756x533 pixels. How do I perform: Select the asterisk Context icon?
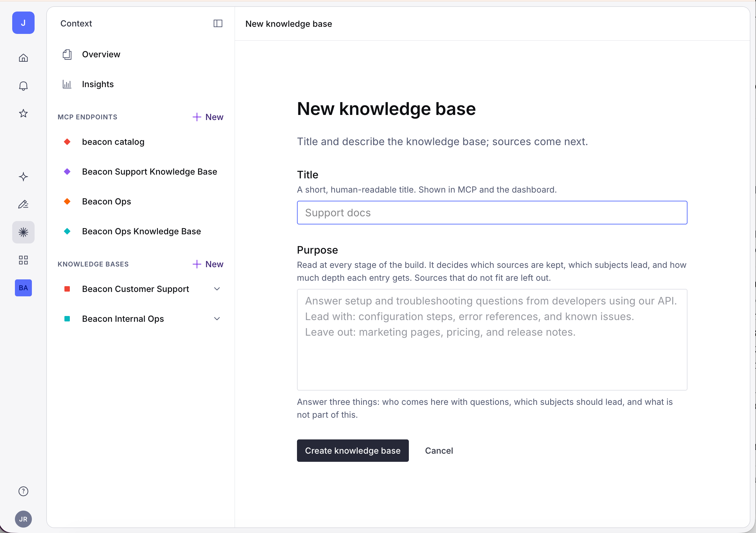pyautogui.click(x=23, y=232)
